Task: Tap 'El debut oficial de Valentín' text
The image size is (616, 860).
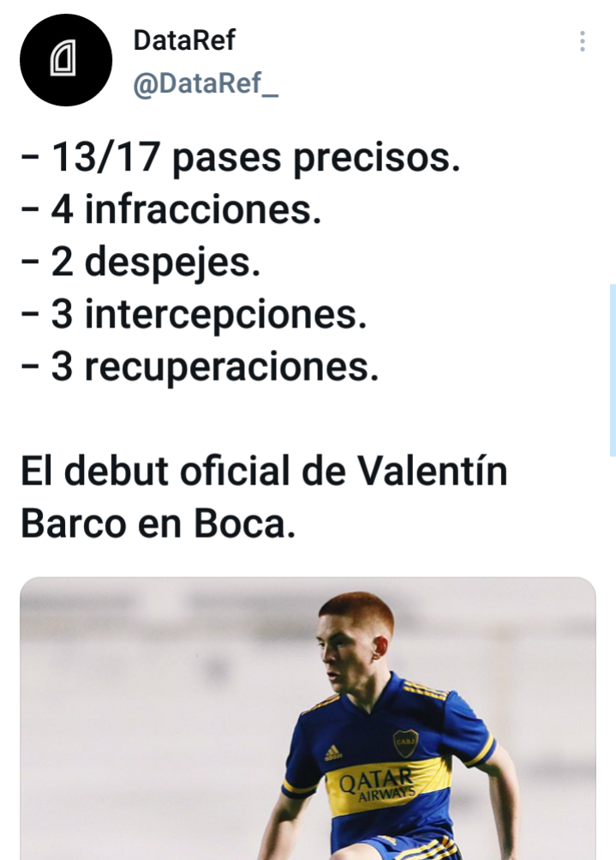Action: coord(264,471)
